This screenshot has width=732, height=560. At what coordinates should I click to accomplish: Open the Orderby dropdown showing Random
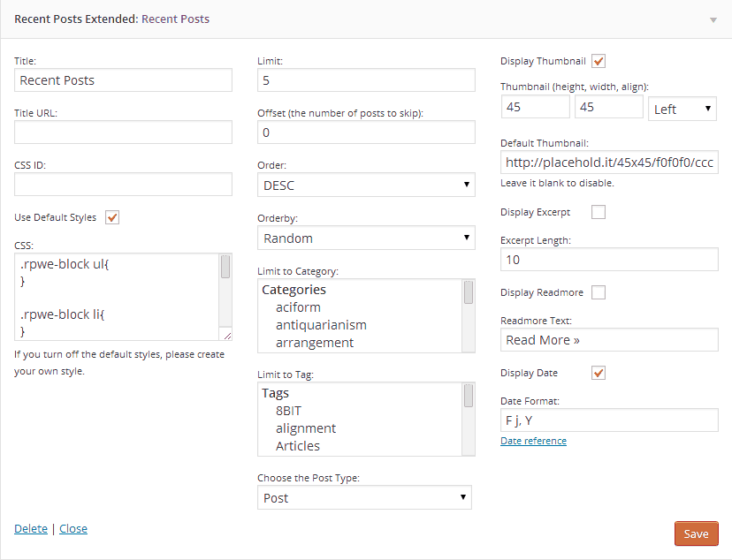pos(366,238)
